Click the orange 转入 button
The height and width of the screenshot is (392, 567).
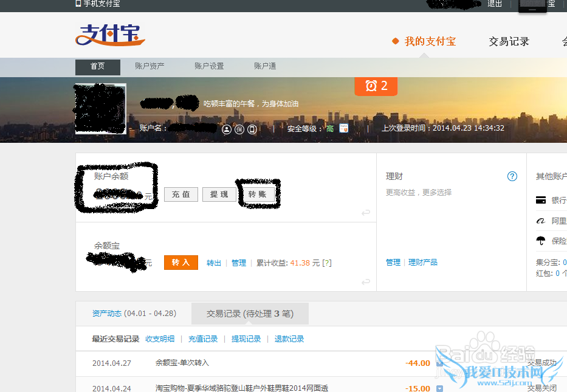181,263
